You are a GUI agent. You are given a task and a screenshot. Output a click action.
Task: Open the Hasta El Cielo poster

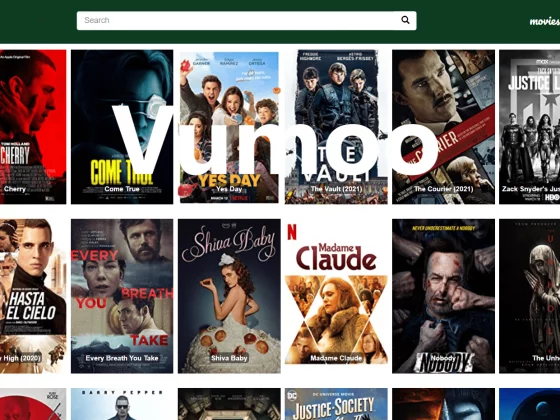click(x=33, y=296)
